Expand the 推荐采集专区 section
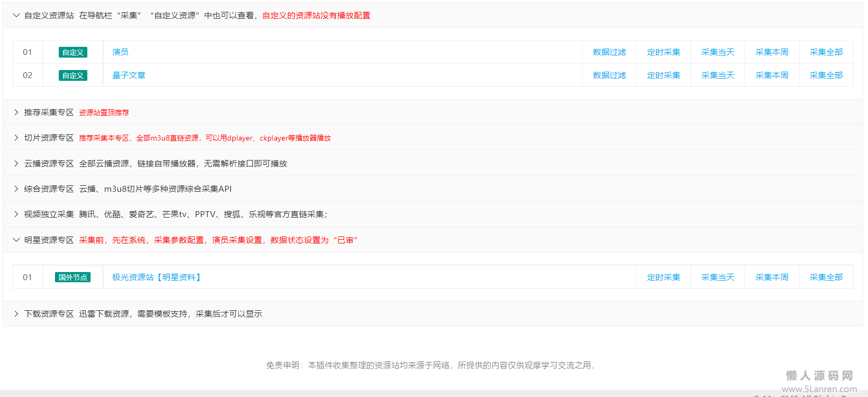This screenshot has width=868, height=397. pyautogui.click(x=49, y=113)
